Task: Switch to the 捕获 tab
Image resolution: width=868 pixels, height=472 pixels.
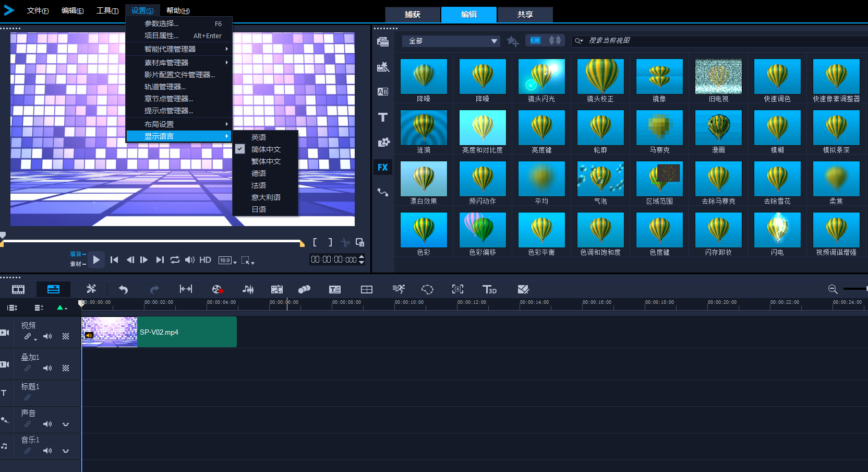Action: pyautogui.click(x=413, y=15)
